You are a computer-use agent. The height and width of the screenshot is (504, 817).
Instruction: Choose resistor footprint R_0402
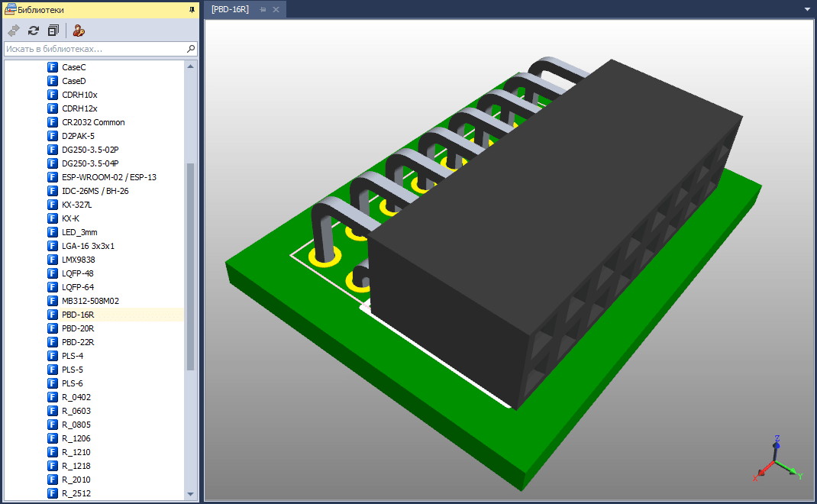76,397
